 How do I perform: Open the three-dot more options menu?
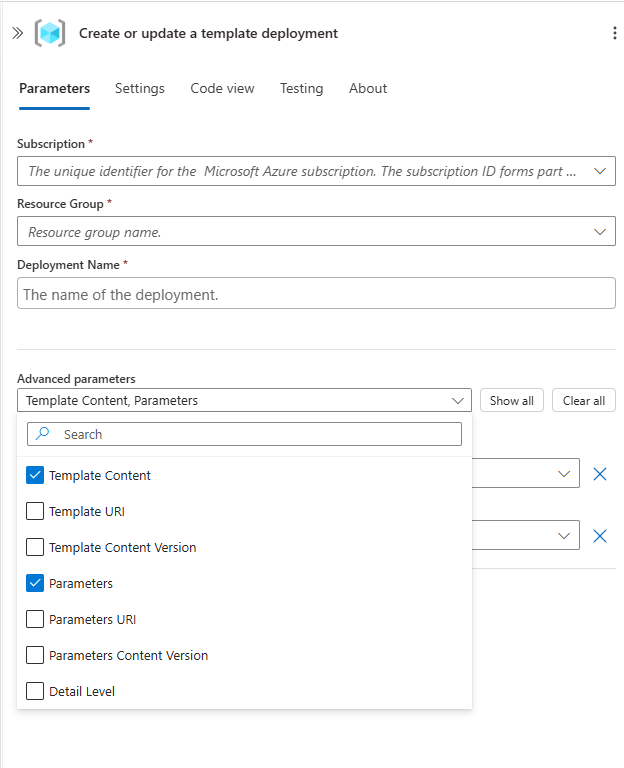(615, 33)
